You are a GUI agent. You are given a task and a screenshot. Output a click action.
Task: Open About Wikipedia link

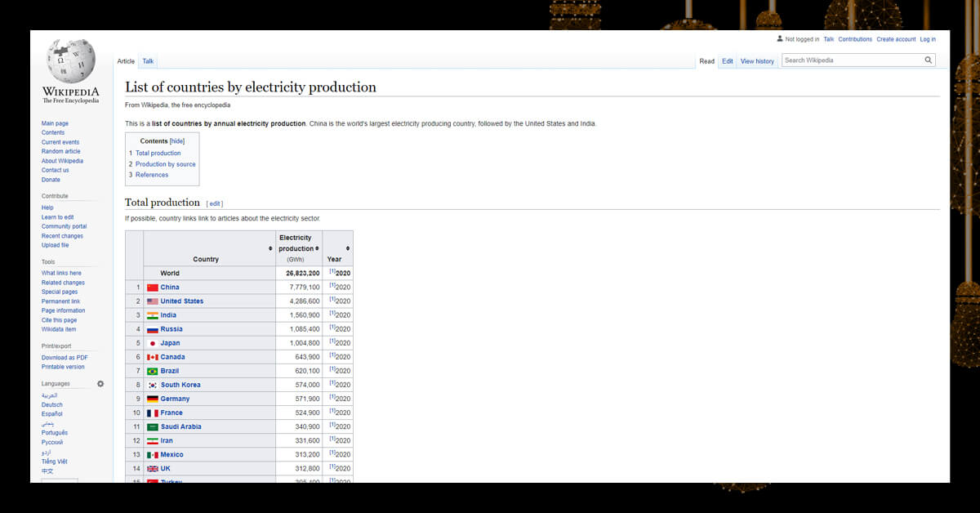pyautogui.click(x=62, y=161)
